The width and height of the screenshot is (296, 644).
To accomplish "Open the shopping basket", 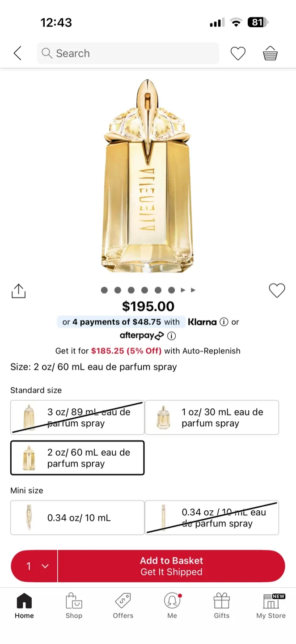I will coord(271,53).
